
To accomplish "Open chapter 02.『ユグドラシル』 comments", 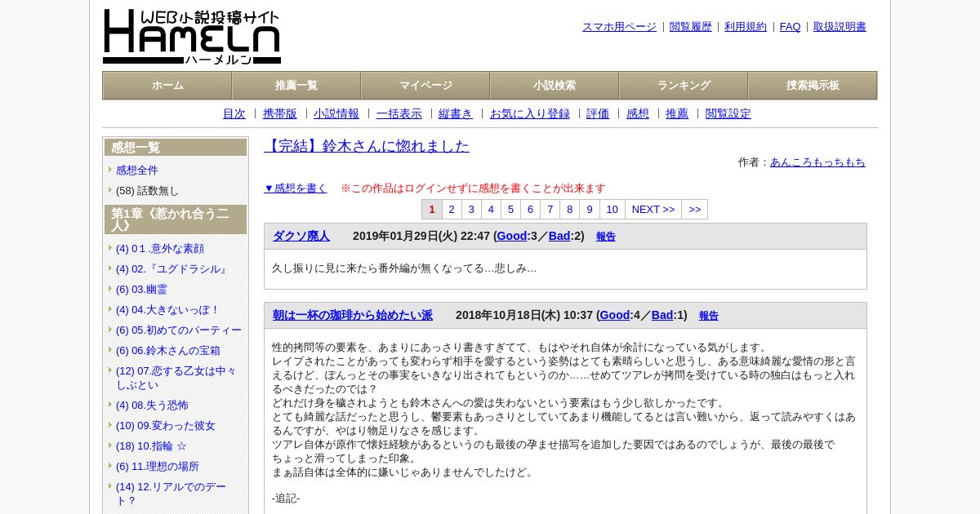I will click(172, 269).
